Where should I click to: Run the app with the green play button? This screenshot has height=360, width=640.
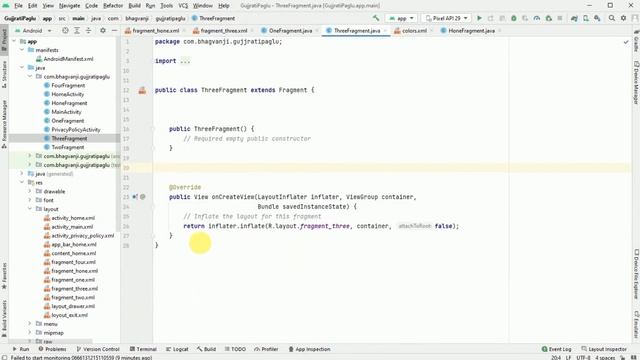point(480,18)
